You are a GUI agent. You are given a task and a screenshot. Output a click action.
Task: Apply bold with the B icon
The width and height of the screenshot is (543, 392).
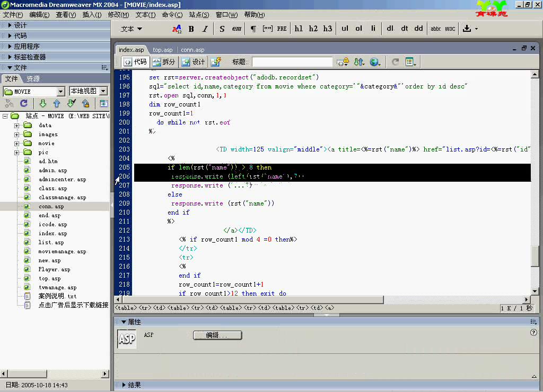(x=191, y=29)
